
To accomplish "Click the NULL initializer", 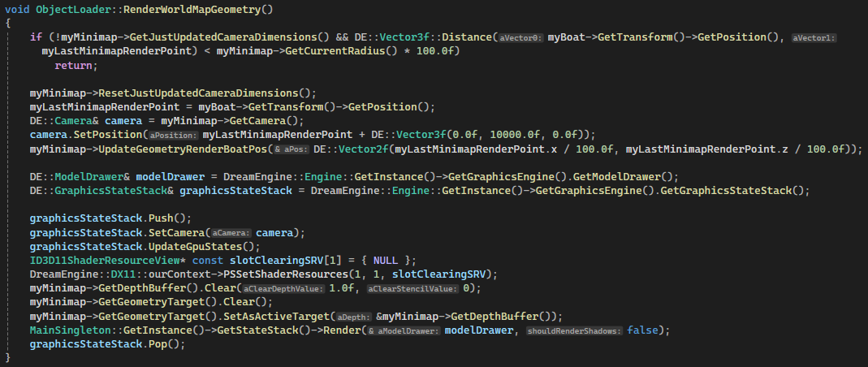I will tap(386, 260).
